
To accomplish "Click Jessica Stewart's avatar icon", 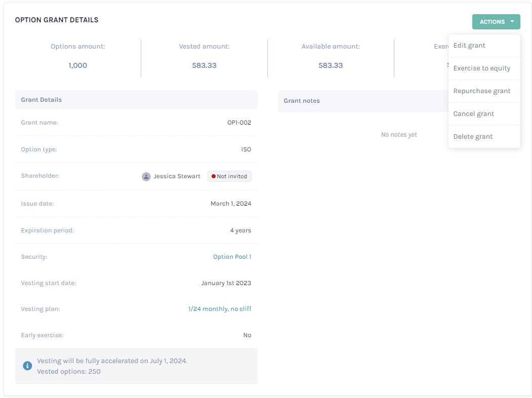I will click(x=146, y=176).
